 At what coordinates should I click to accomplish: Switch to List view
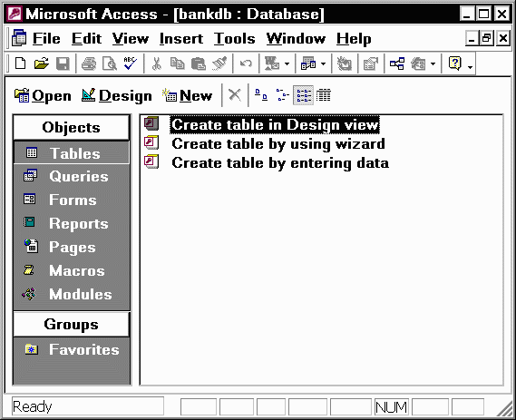click(303, 95)
